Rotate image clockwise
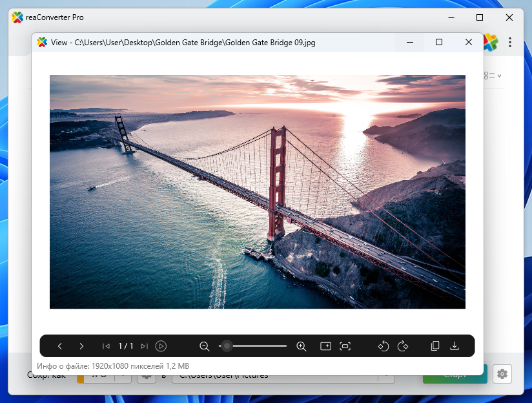This screenshot has width=532, height=403. click(x=404, y=346)
